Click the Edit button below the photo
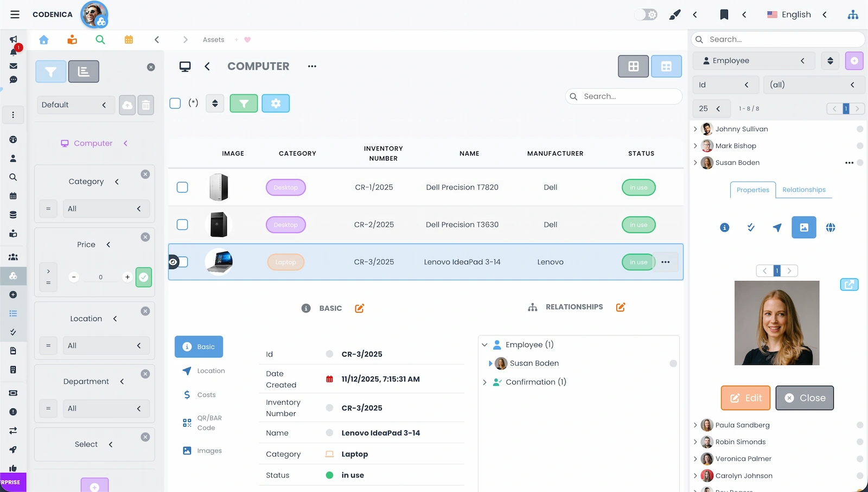 coord(745,398)
